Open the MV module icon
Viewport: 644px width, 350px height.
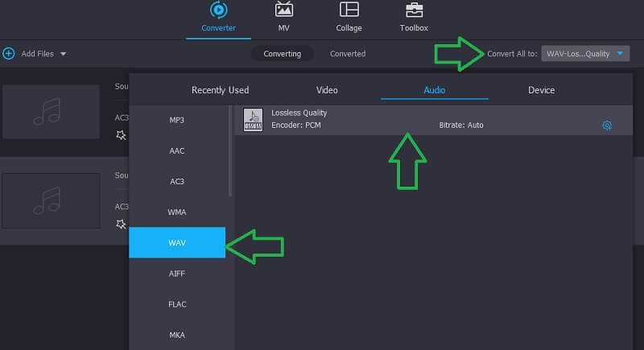[x=283, y=10]
